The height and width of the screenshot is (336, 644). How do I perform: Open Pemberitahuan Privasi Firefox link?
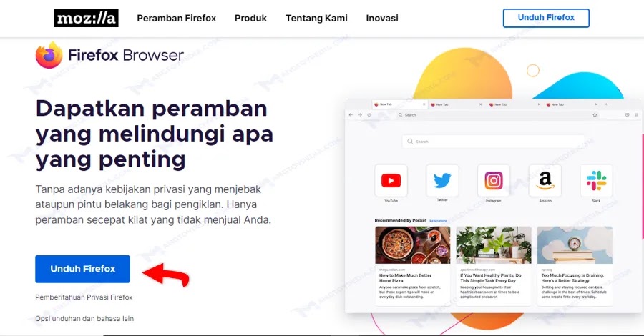point(84,297)
